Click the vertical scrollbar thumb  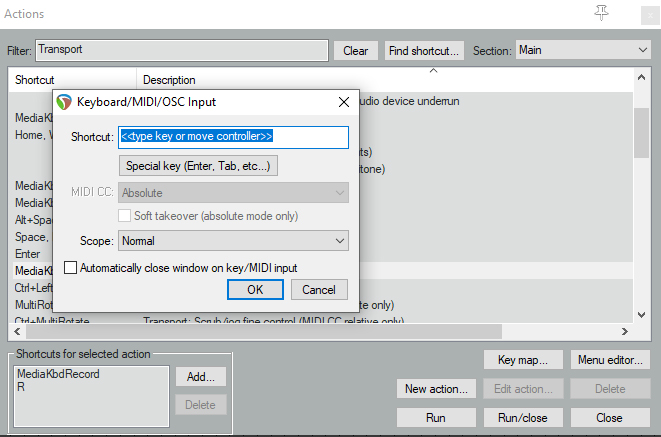point(641,133)
